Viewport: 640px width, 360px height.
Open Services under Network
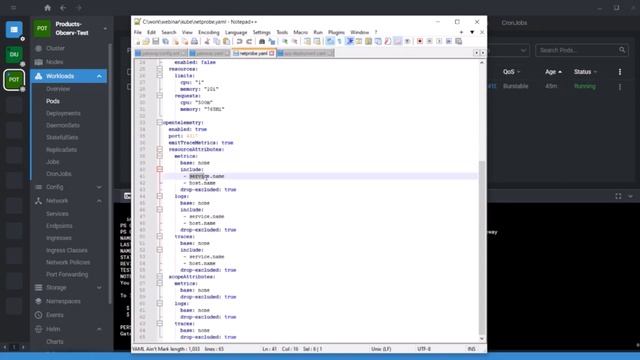click(57, 214)
